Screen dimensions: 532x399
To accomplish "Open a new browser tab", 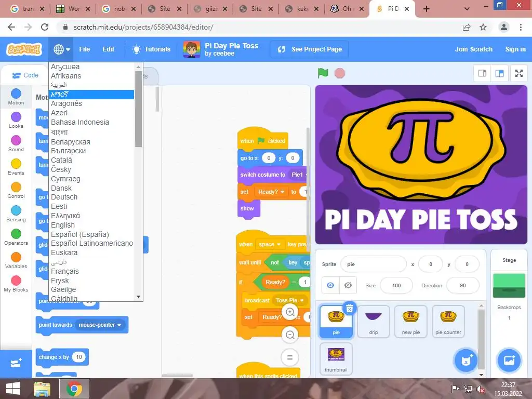I will click(x=427, y=9).
